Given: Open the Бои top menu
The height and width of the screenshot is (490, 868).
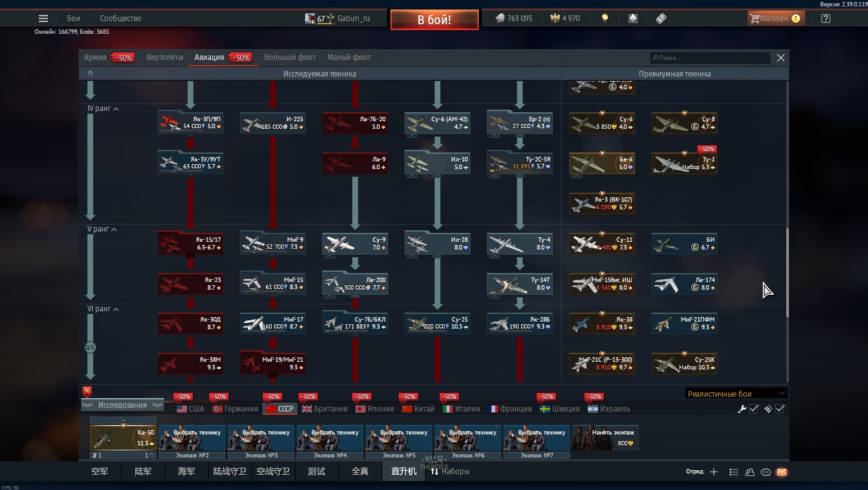Looking at the screenshot, I should tap(73, 19).
